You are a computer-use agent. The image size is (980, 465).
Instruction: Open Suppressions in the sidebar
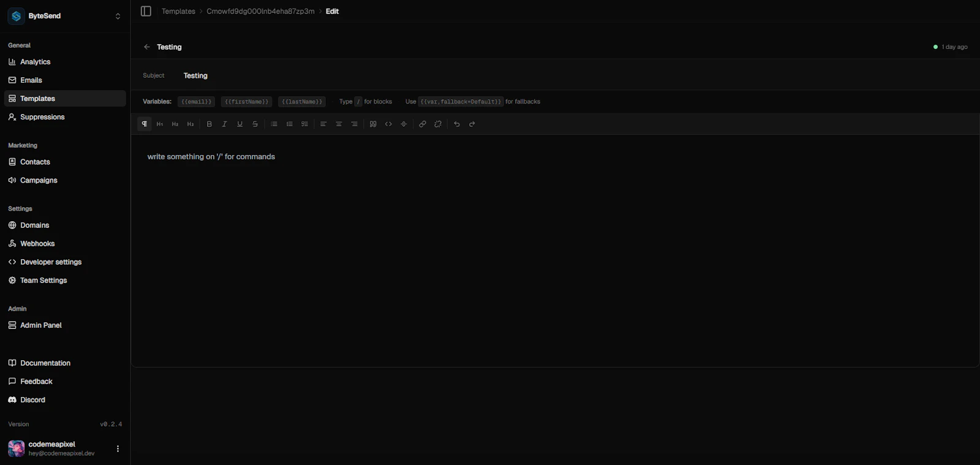[x=65, y=117]
